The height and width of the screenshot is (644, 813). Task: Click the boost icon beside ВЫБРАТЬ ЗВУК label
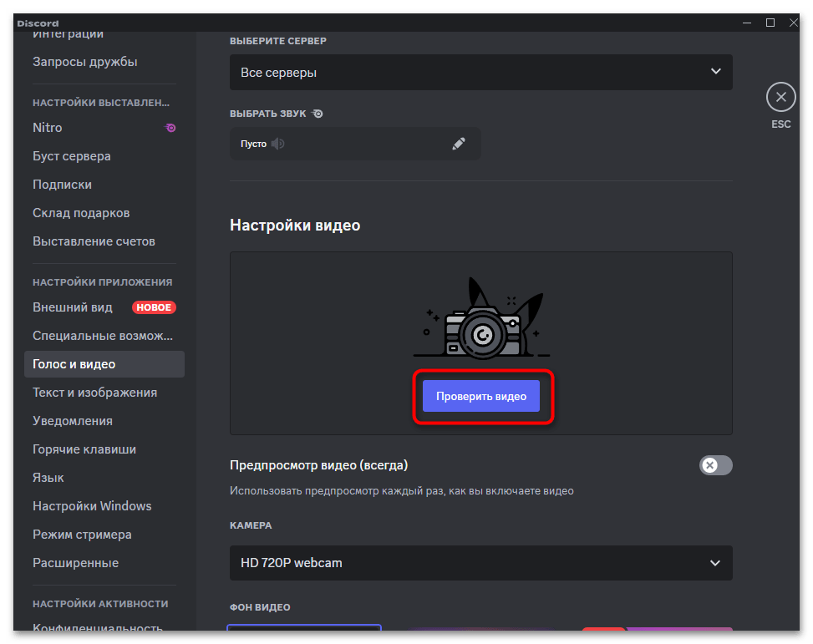[x=317, y=113]
